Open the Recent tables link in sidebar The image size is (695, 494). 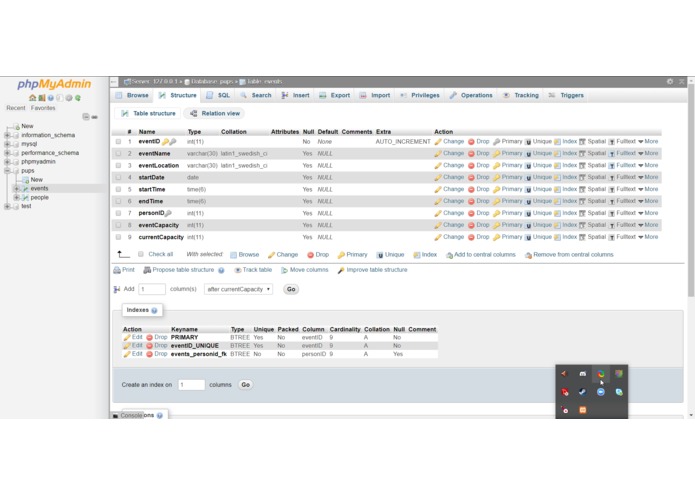16,108
